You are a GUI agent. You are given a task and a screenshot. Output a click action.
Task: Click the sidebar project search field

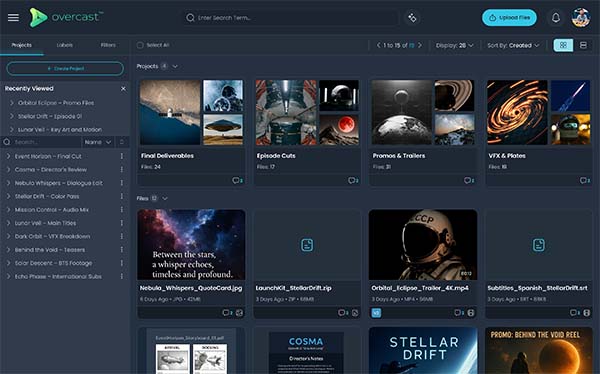point(41,142)
